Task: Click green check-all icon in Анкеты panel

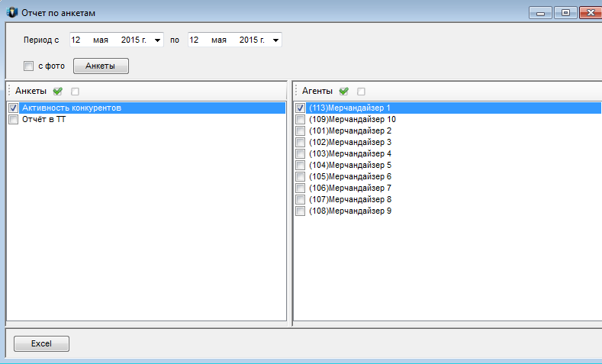Action: point(58,91)
